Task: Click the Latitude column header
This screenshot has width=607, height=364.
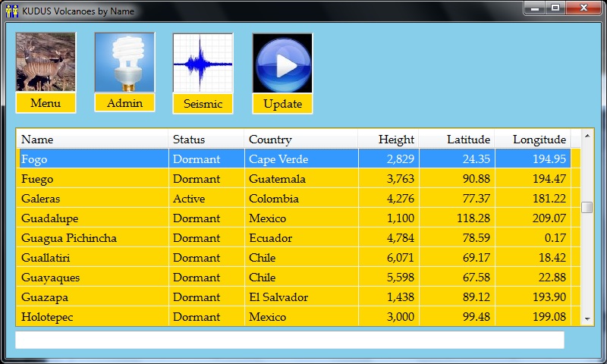Action: click(457, 140)
